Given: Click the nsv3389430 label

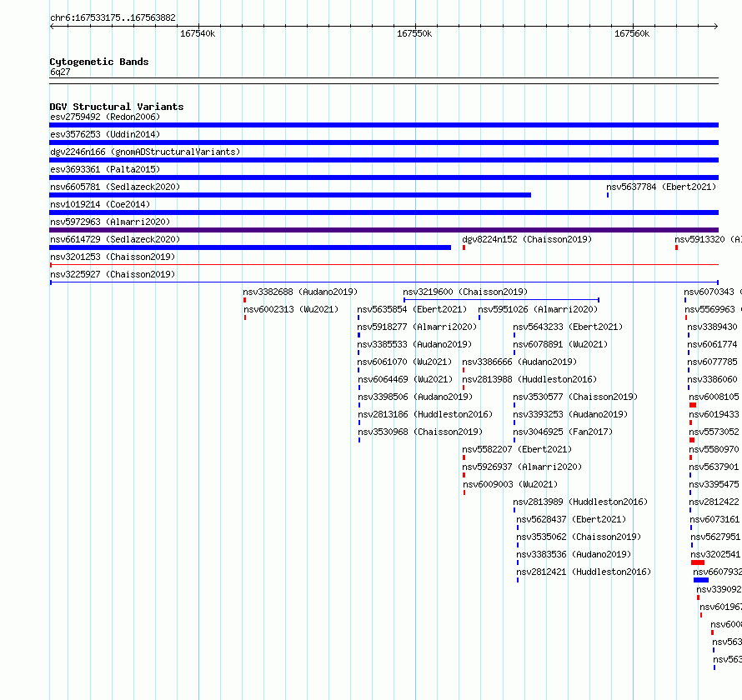Looking at the screenshot, I should 712,327.
